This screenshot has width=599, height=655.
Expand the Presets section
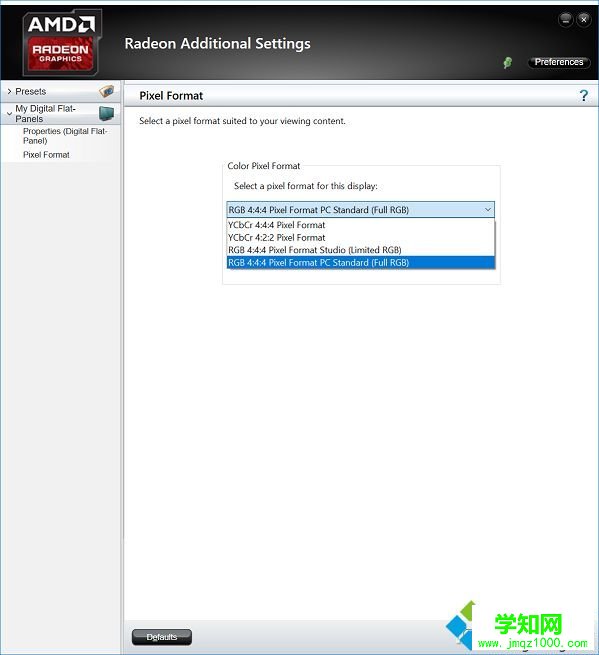(x=9, y=91)
